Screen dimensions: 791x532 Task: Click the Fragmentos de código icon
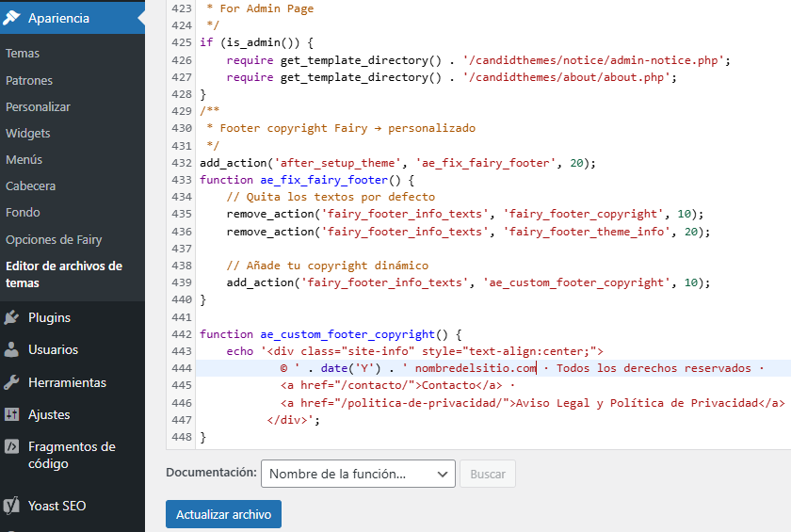pyautogui.click(x=12, y=447)
